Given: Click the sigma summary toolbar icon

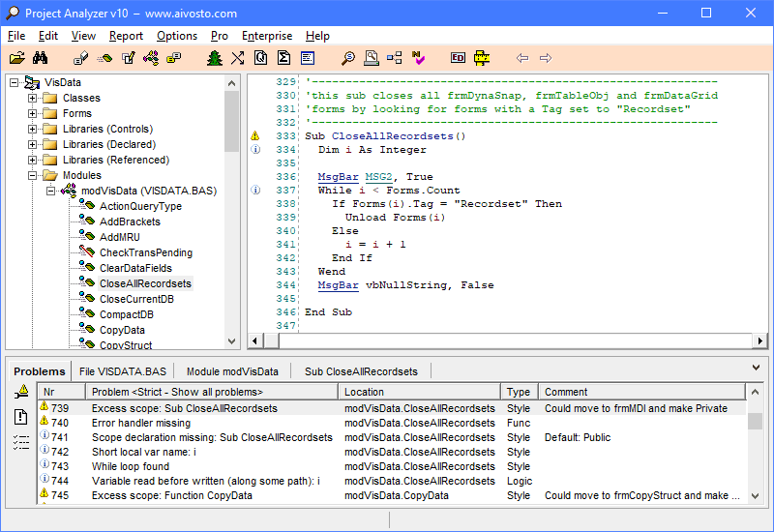Looking at the screenshot, I should click(x=284, y=58).
